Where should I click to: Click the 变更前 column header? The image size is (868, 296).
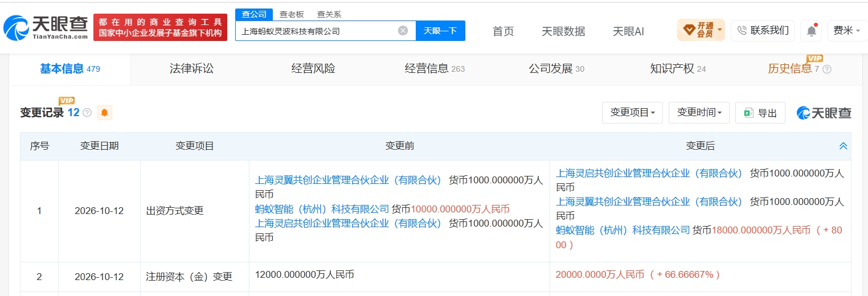tap(399, 146)
